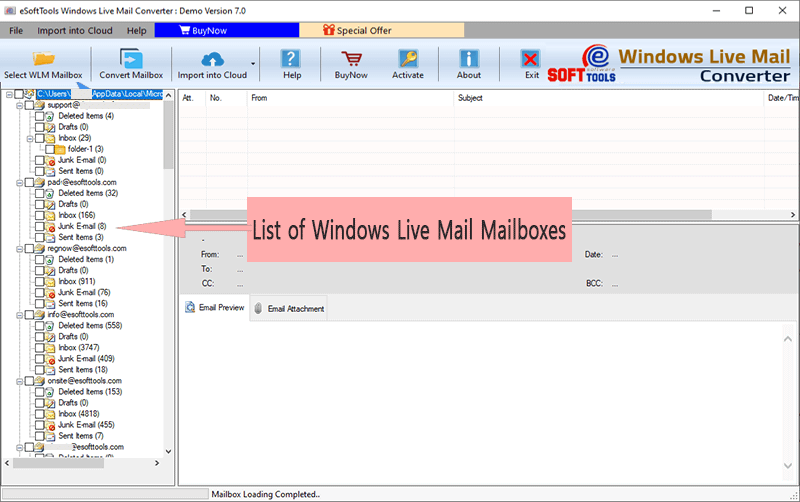This screenshot has width=800, height=502.
Task: Click the Junk E-mail (409) icon
Action: coord(50,359)
